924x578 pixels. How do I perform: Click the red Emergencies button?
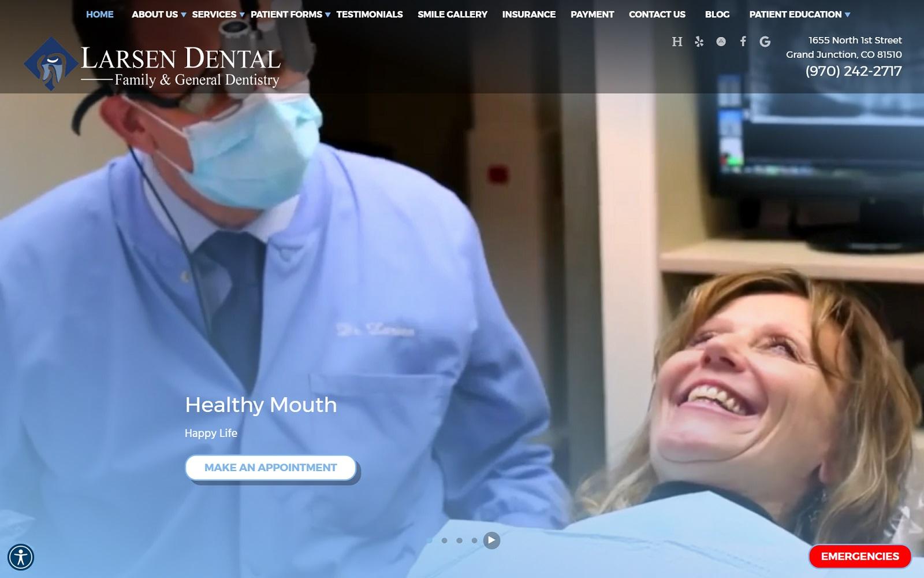[x=860, y=557]
